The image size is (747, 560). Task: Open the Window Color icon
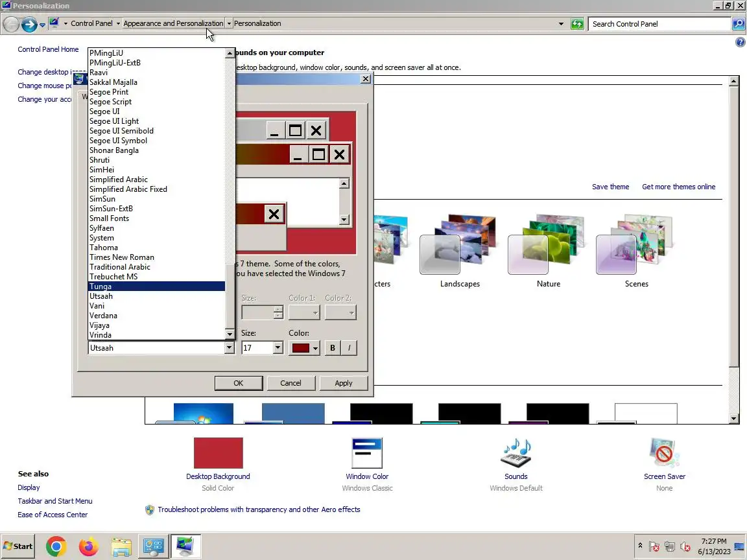[x=367, y=453]
